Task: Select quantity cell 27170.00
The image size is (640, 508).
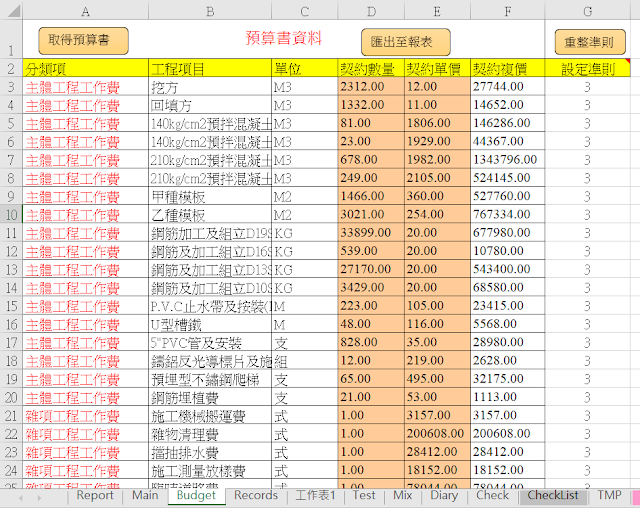Action: click(371, 269)
